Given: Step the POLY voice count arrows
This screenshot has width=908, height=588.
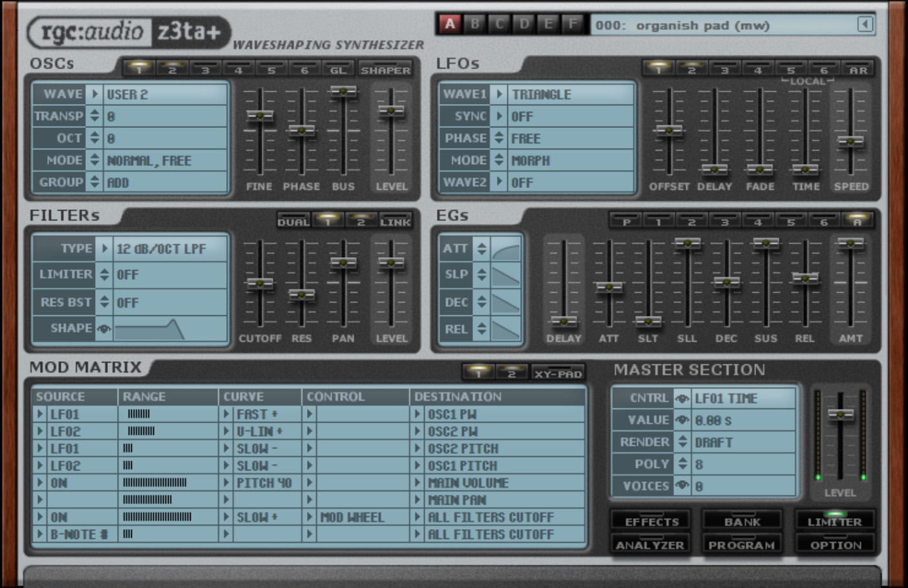Looking at the screenshot, I should (x=682, y=465).
